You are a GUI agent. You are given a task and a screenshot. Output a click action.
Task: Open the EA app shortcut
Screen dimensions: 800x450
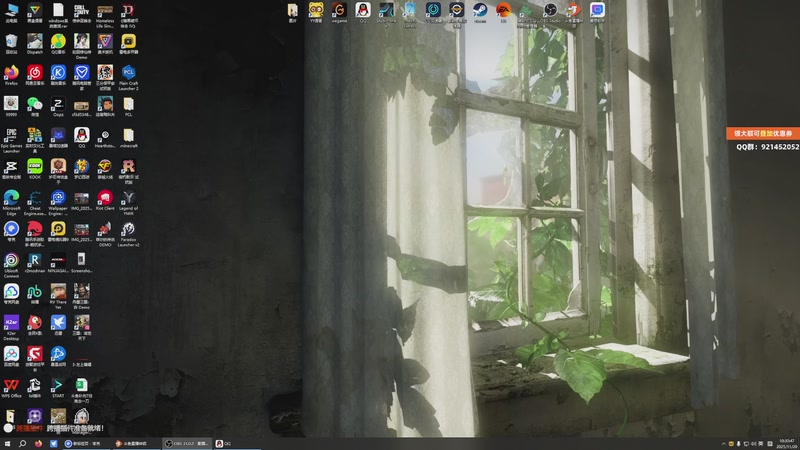pyautogui.click(x=503, y=12)
